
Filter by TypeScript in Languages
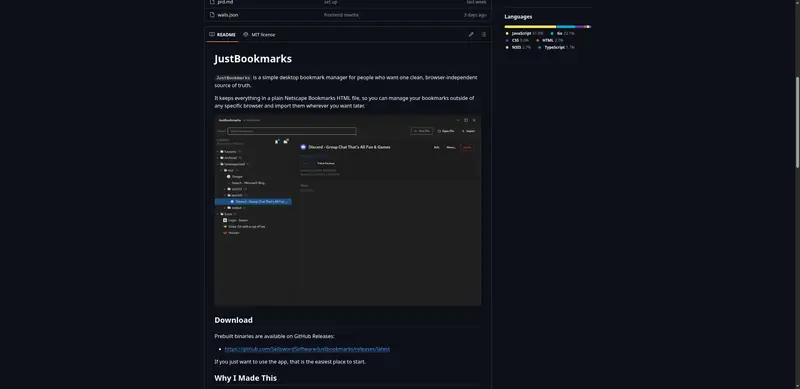coord(556,47)
